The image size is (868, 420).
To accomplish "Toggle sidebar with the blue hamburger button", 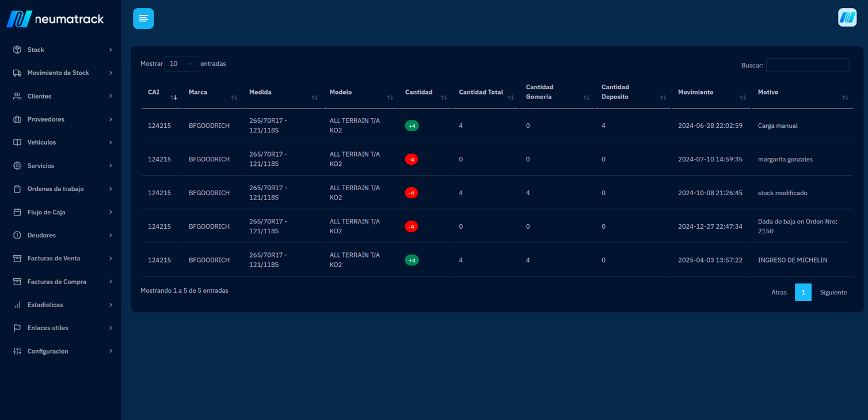I will click(x=143, y=18).
